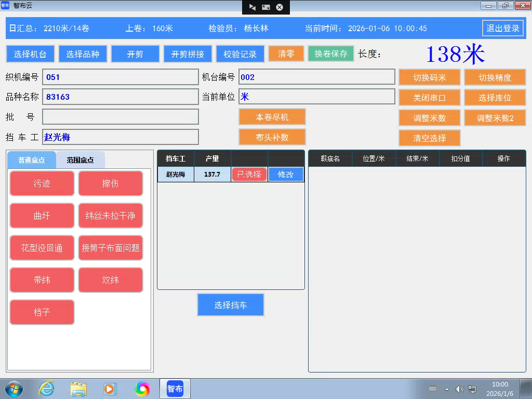Click the 批号 batch number input field
Viewport: 532px width, 399px height.
121,116
